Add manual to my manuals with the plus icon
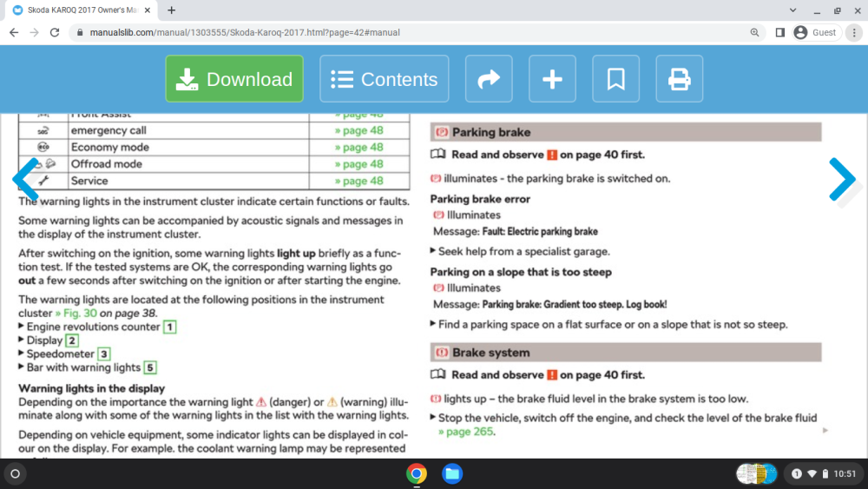The image size is (868, 489). (552, 79)
